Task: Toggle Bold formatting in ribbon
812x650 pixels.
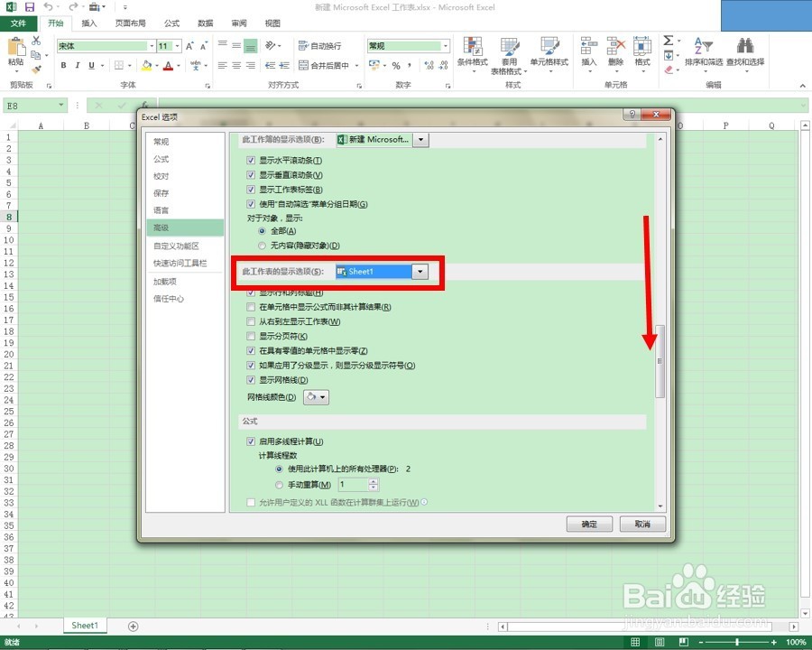Action: point(64,65)
